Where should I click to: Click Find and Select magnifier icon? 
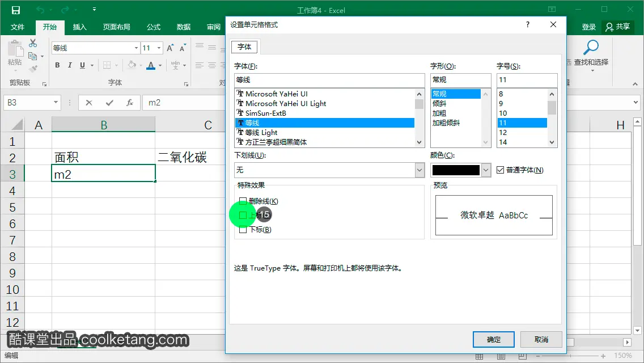591,48
